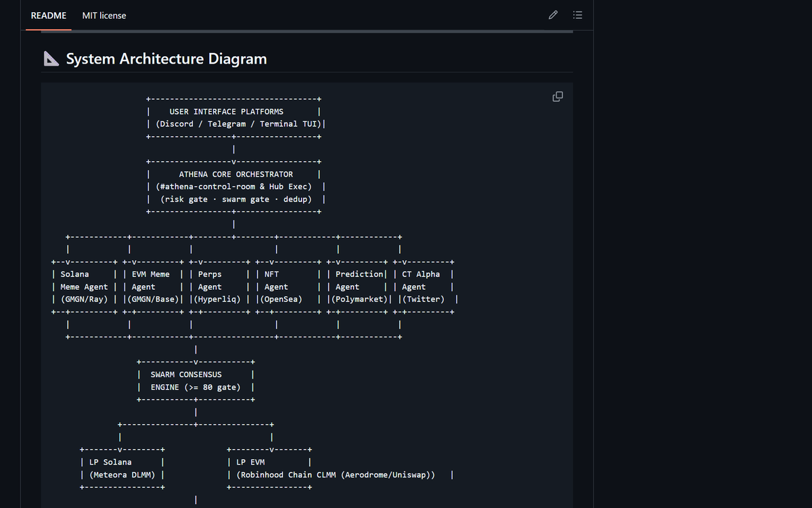Click the EVM Meme label

pos(151,274)
